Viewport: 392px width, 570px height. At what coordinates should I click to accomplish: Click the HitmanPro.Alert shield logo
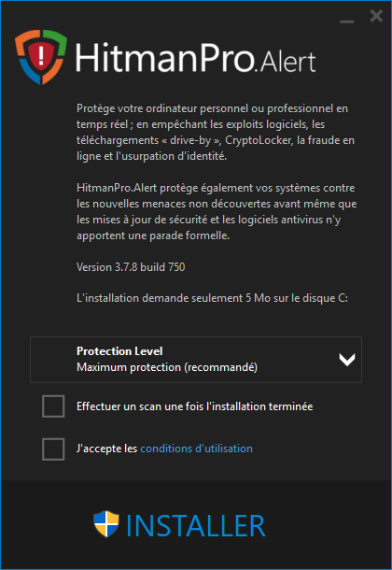point(41,57)
